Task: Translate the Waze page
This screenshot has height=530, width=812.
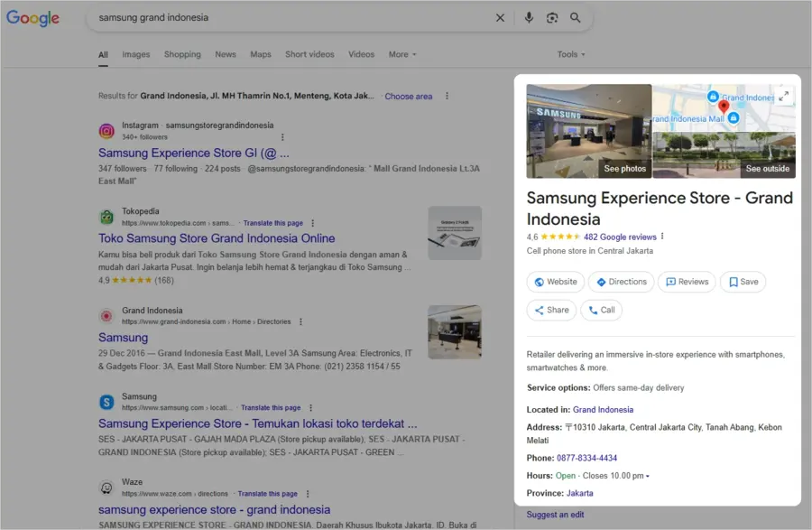Action: pyautogui.click(x=267, y=494)
